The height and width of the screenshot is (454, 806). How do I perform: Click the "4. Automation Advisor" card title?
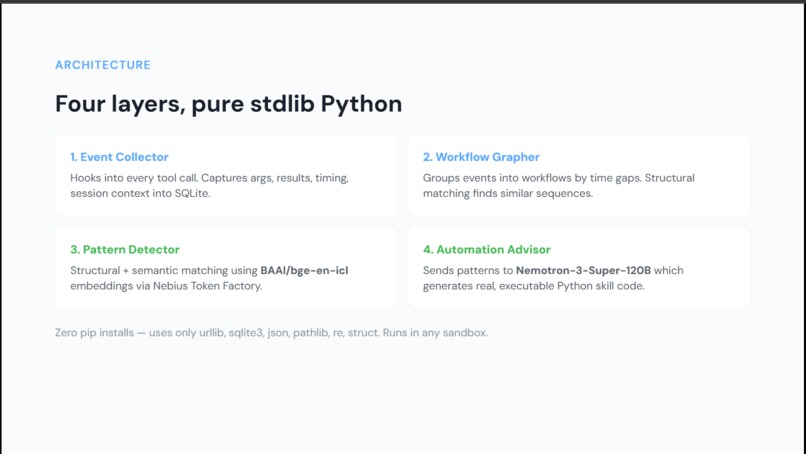(x=487, y=249)
